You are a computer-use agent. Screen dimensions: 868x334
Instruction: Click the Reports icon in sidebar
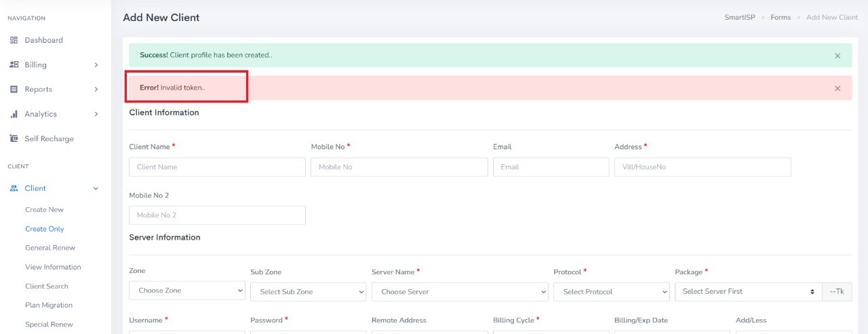click(x=14, y=90)
